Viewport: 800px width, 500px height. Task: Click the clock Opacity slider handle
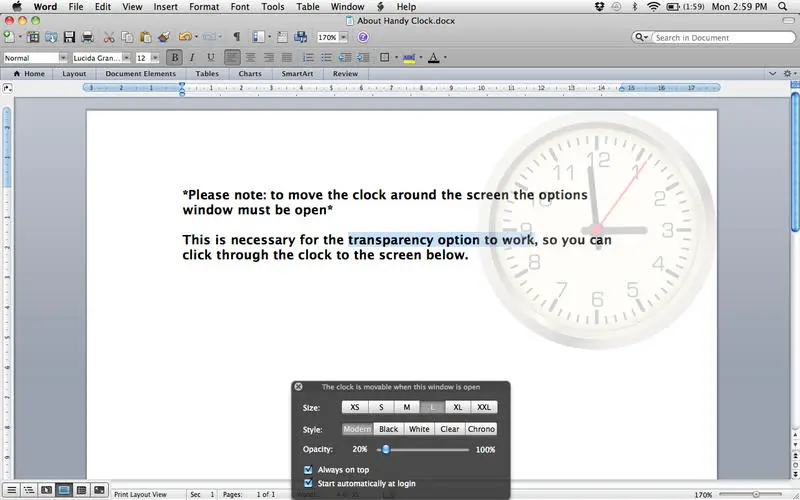[x=386, y=449]
